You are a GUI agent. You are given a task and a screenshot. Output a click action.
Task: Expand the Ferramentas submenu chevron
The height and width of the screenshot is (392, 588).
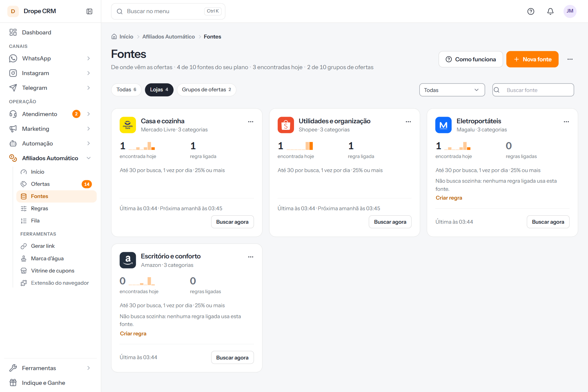(x=89, y=368)
